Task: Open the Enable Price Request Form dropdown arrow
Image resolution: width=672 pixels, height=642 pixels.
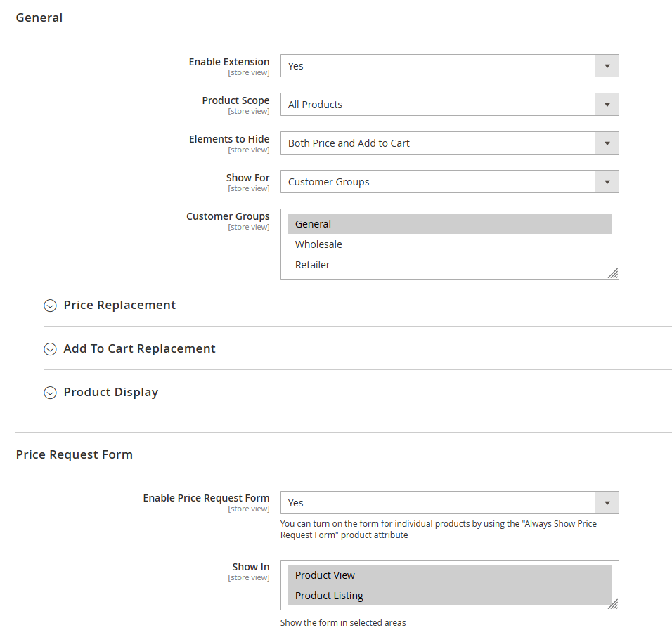Action: point(607,502)
